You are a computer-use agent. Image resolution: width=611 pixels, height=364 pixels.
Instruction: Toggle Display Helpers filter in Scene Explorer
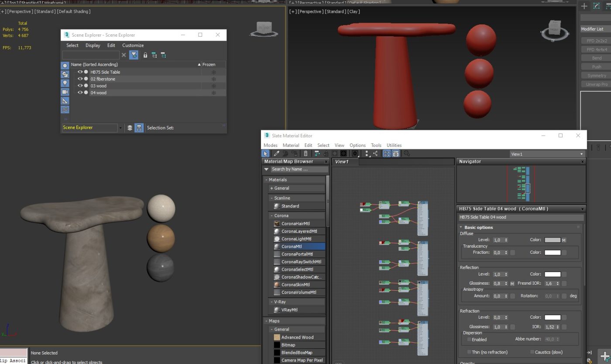pos(65,101)
